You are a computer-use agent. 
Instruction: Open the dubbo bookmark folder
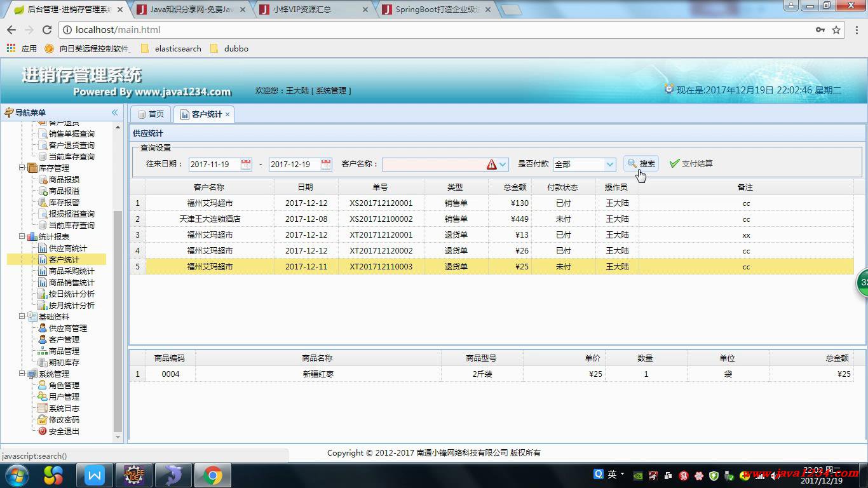(x=229, y=49)
